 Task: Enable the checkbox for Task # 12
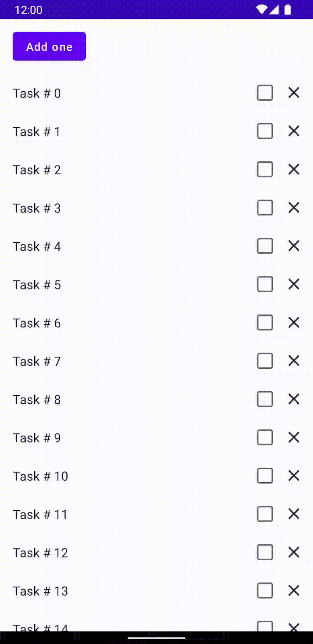click(x=265, y=552)
